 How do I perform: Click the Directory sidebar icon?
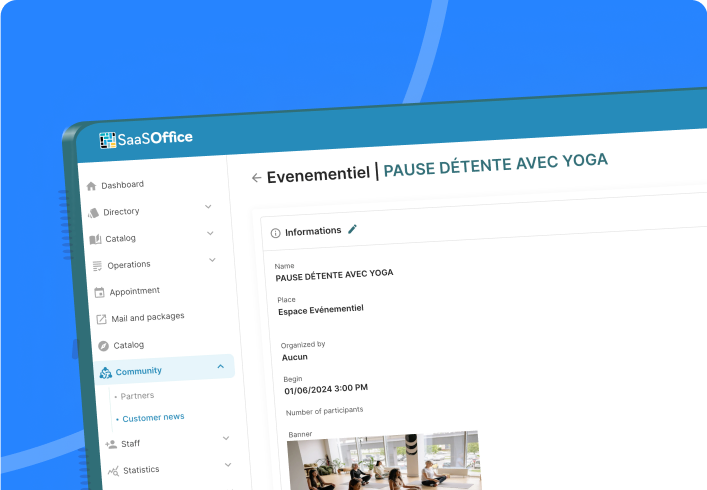tap(93, 213)
